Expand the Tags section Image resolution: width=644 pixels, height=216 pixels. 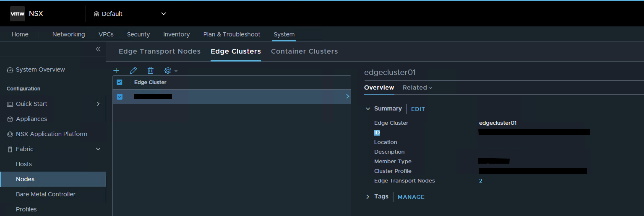368,197
